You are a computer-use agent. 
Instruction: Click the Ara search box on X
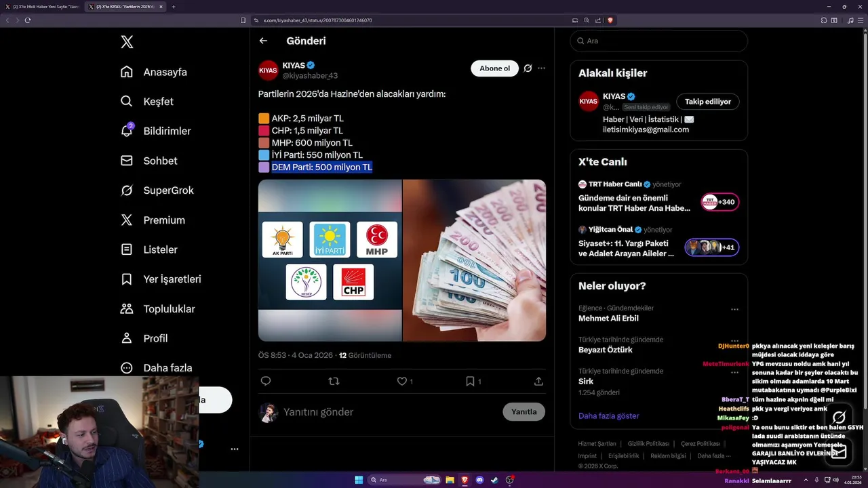tap(658, 41)
